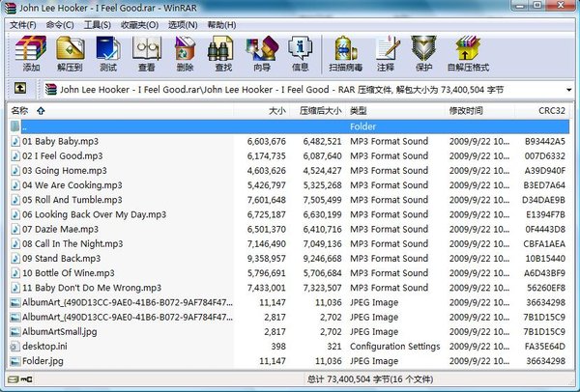Sort by 大小 column header
The width and height of the screenshot is (580, 392).
[262, 110]
